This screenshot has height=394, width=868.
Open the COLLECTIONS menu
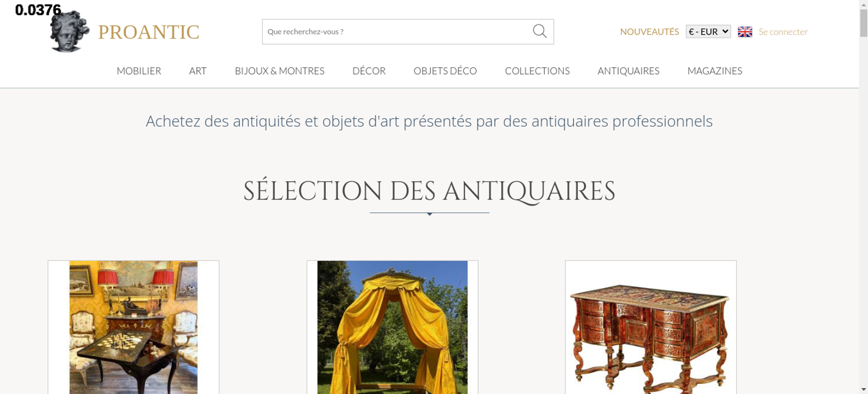click(537, 71)
